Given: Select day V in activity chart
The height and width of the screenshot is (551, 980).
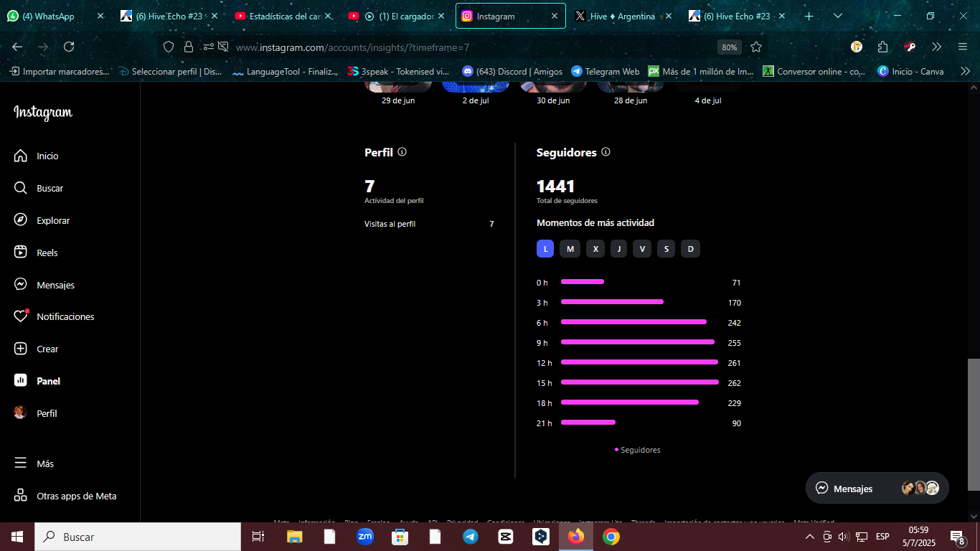Looking at the screenshot, I should point(642,249).
